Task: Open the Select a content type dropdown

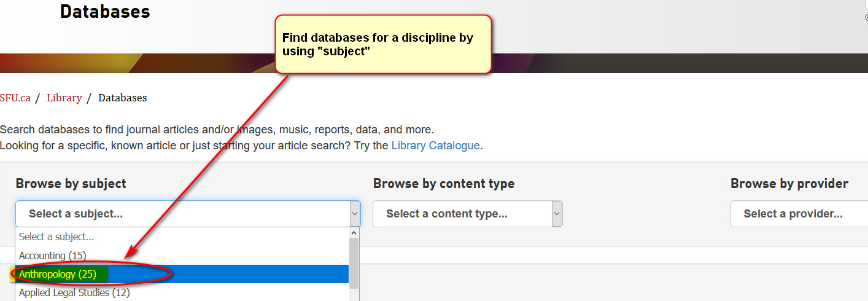Action: tap(467, 214)
